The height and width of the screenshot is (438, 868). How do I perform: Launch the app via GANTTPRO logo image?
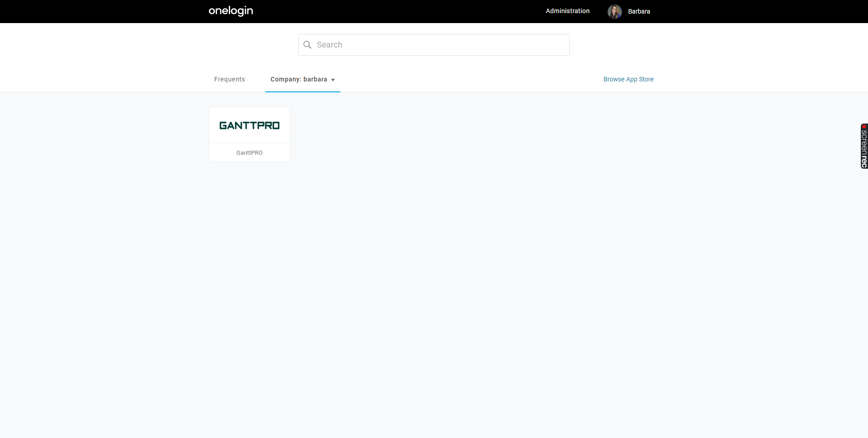tap(250, 125)
